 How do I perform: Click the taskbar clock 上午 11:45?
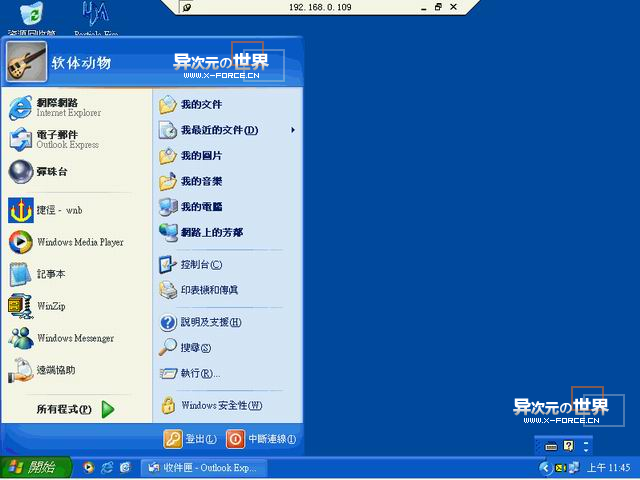coord(609,468)
